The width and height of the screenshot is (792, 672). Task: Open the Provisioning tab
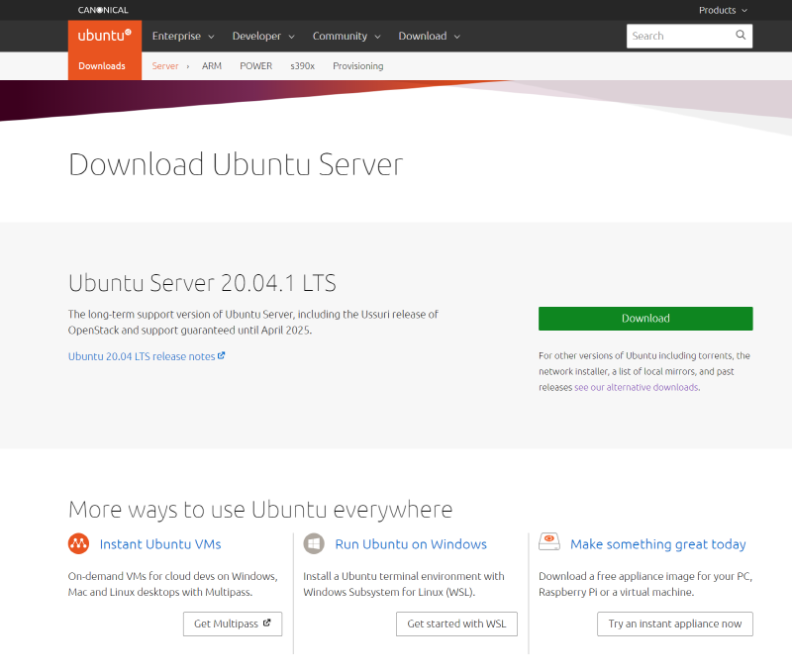[357, 65]
